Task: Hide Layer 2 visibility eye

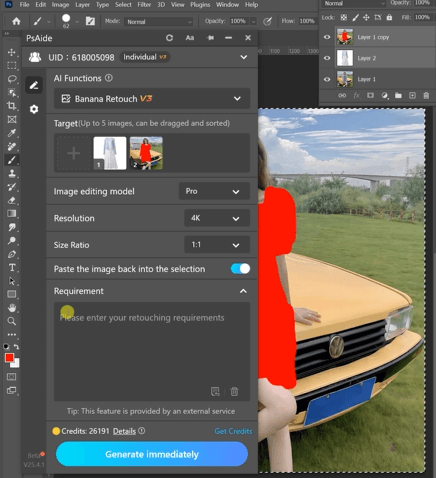Action: (327, 58)
